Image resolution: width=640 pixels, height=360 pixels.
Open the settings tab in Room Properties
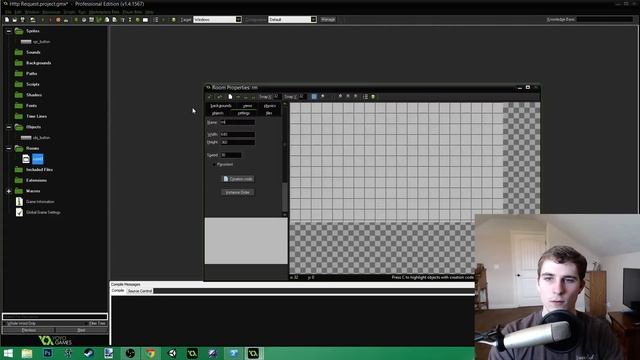tap(244, 113)
